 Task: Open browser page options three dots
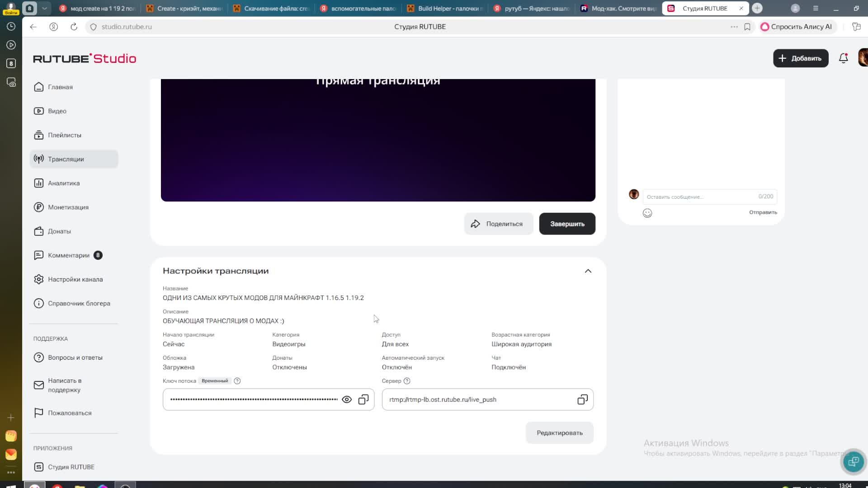[734, 27]
